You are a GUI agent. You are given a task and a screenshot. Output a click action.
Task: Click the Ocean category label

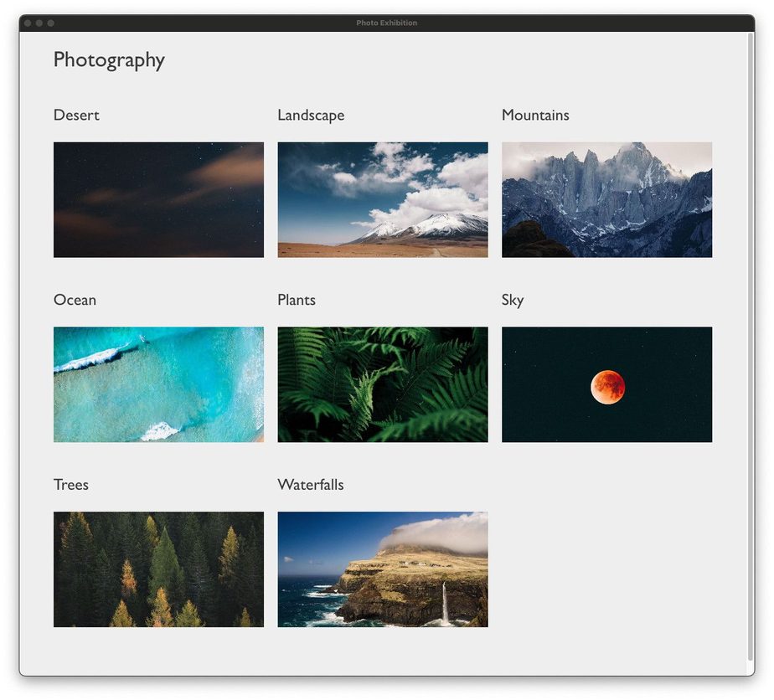pos(75,301)
